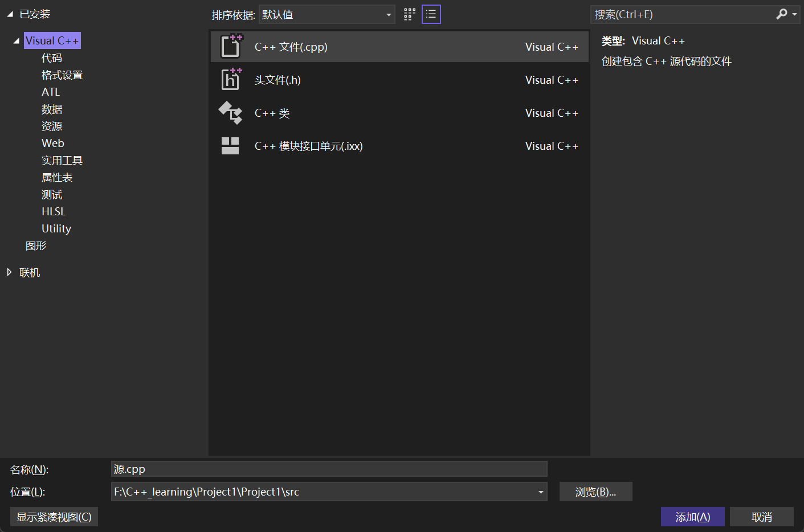The height and width of the screenshot is (532, 804).
Task: Click the C++ 文件(.cpp) template icon
Action: pyautogui.click(x=231, y=46)
